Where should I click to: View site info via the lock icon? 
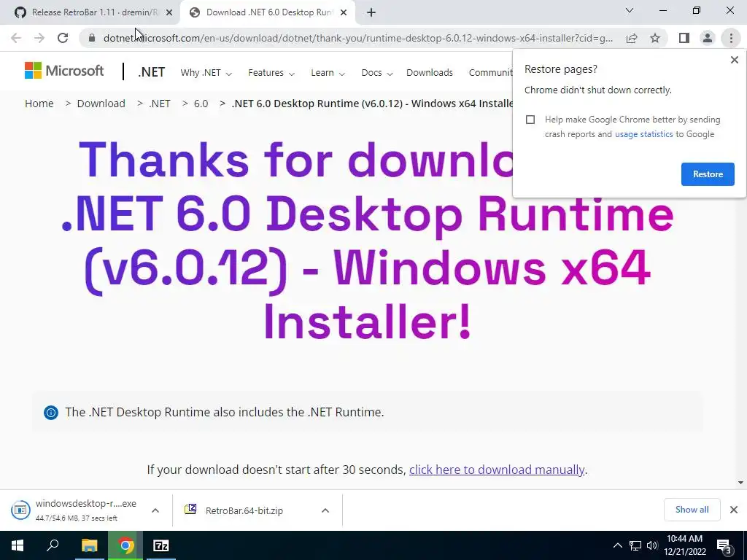(92, 38)
